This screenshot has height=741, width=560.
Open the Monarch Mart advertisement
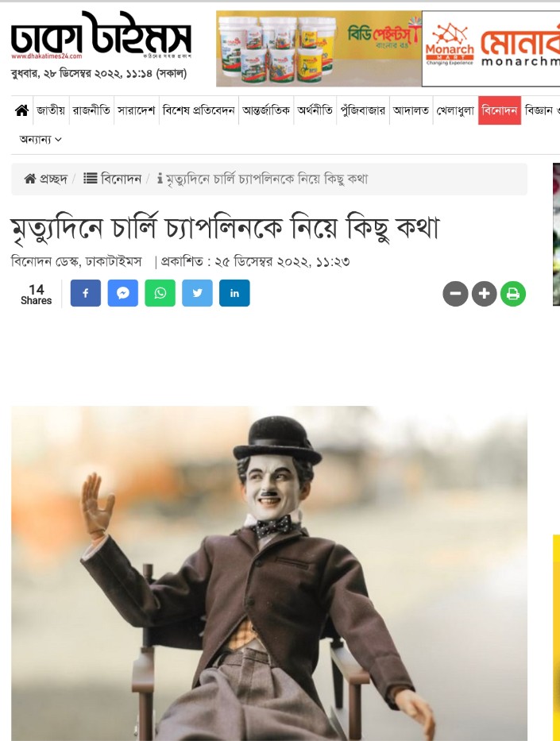click(x=491, y=48)
